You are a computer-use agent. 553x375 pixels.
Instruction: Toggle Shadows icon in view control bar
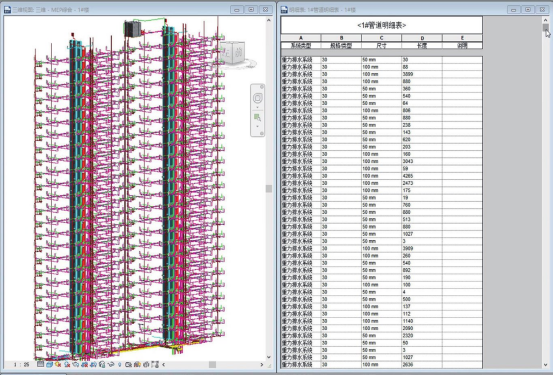67,364
